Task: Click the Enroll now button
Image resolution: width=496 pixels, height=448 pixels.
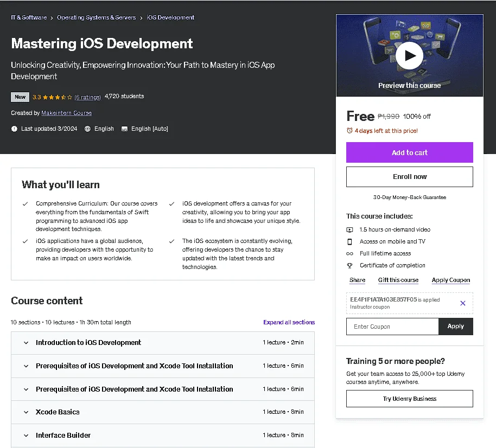Action: [409, 177]
